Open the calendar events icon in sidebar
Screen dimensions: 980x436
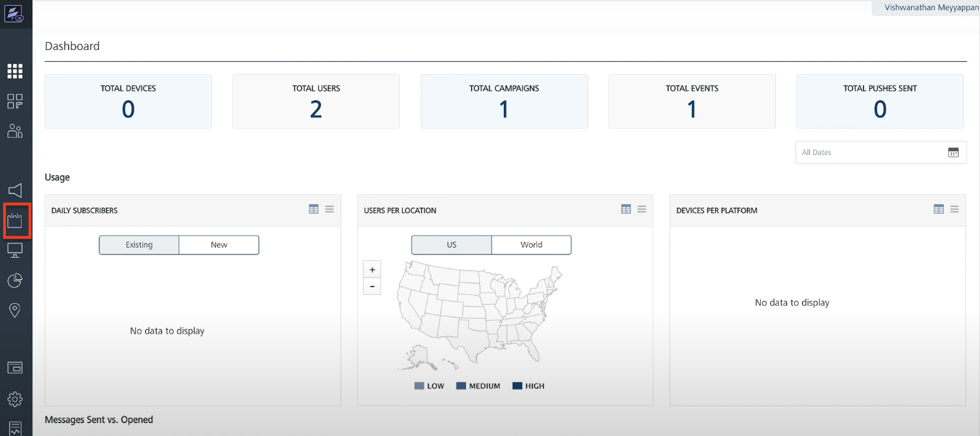coord(15,221)
